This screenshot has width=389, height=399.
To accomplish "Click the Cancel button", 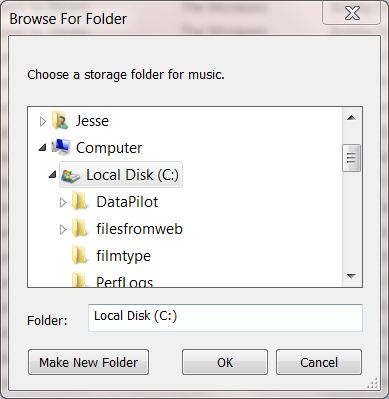I will pyautogui.click(x=319, y=362).
